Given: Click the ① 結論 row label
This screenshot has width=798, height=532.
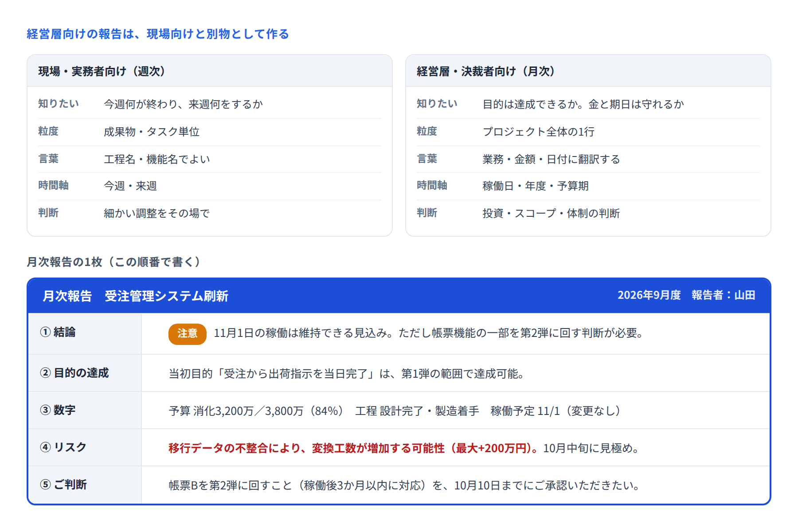Looking at the screenshot, I should (58, 332).
